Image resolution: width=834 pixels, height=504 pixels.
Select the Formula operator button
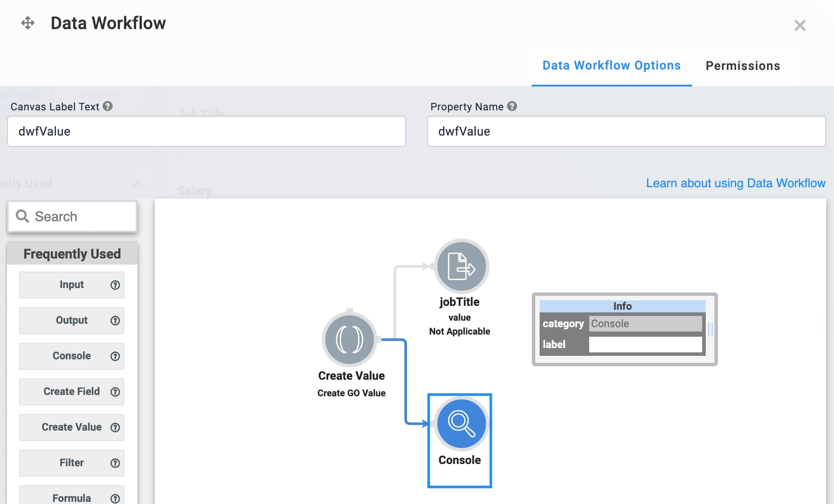tap(72, 494)
